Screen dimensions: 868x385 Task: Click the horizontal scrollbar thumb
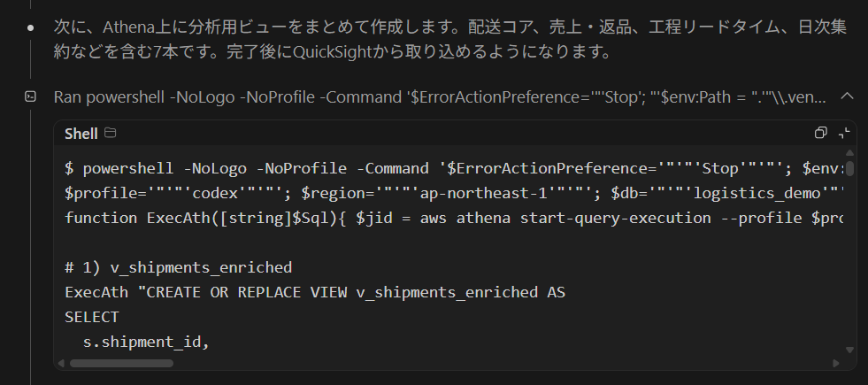(122, 362)
